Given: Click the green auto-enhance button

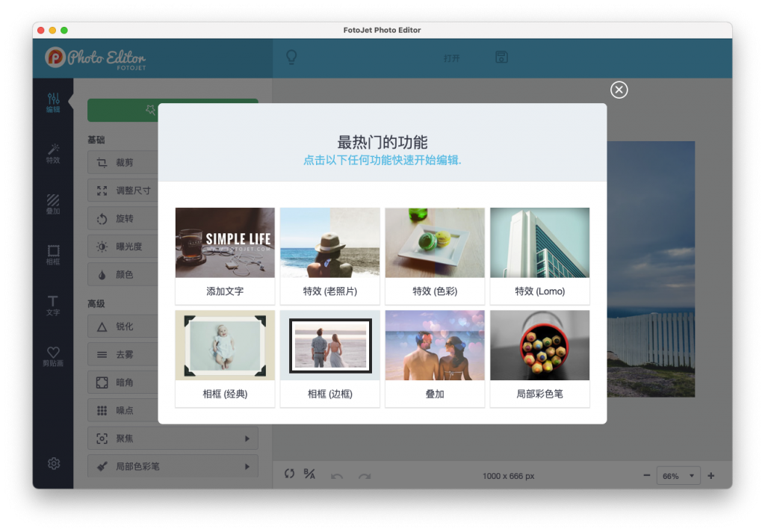Looking at the screenshot, I should coord(123,111).
